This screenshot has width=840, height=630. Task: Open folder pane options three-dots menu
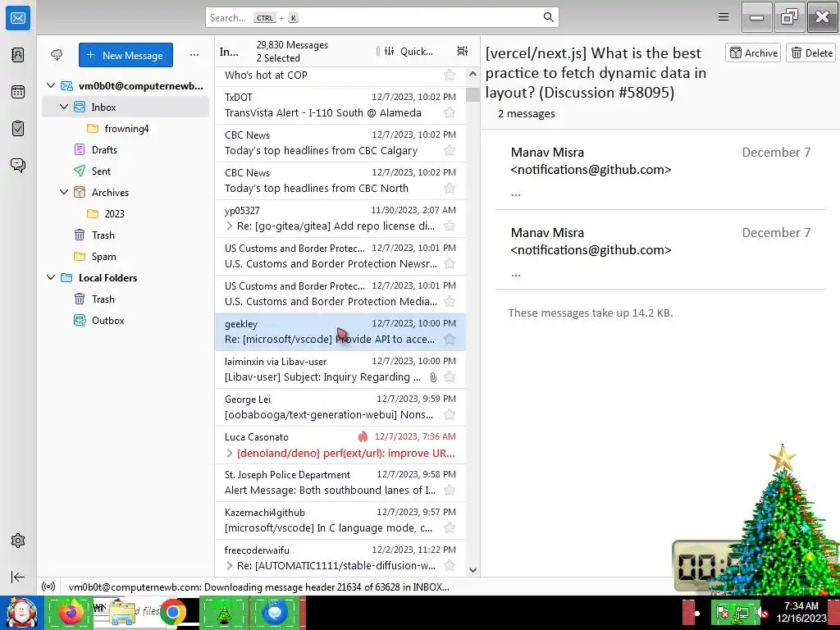point(194,55)
